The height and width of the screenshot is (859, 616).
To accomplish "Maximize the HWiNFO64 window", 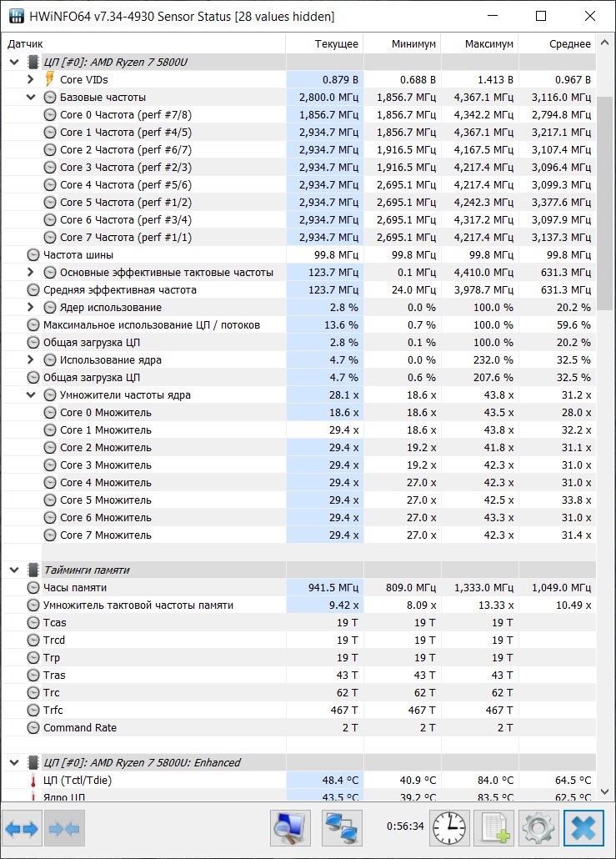I will 541,16.
